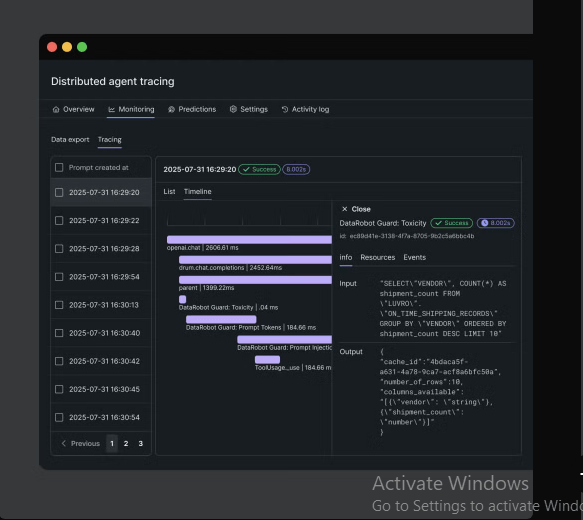The height and width of the screenshot is (520, 583).
Task: Check the 2025-07-31 16:30:54 row checkbox
Action: 59,417
